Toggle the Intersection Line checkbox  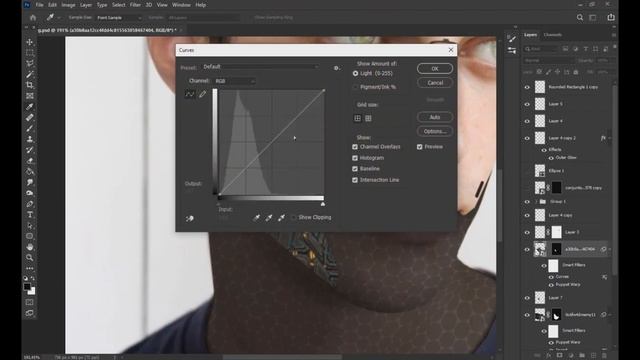coord(355,180)
